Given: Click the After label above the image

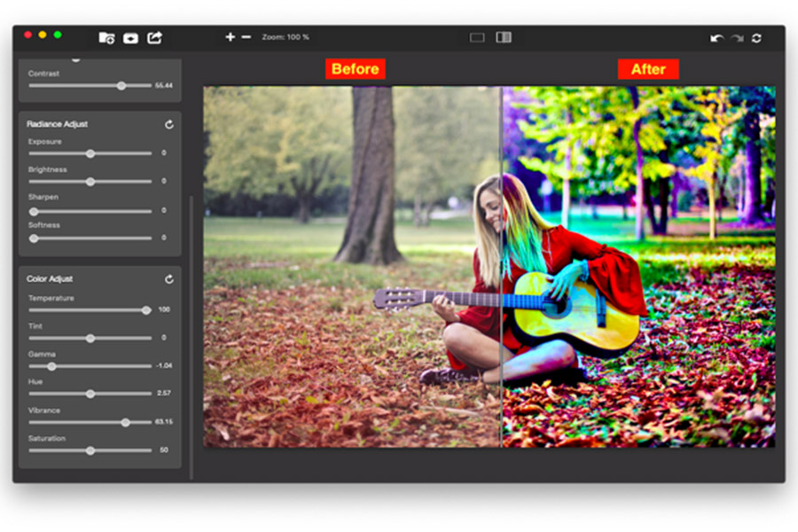Looking at the screenshot, I should (648, 69).
